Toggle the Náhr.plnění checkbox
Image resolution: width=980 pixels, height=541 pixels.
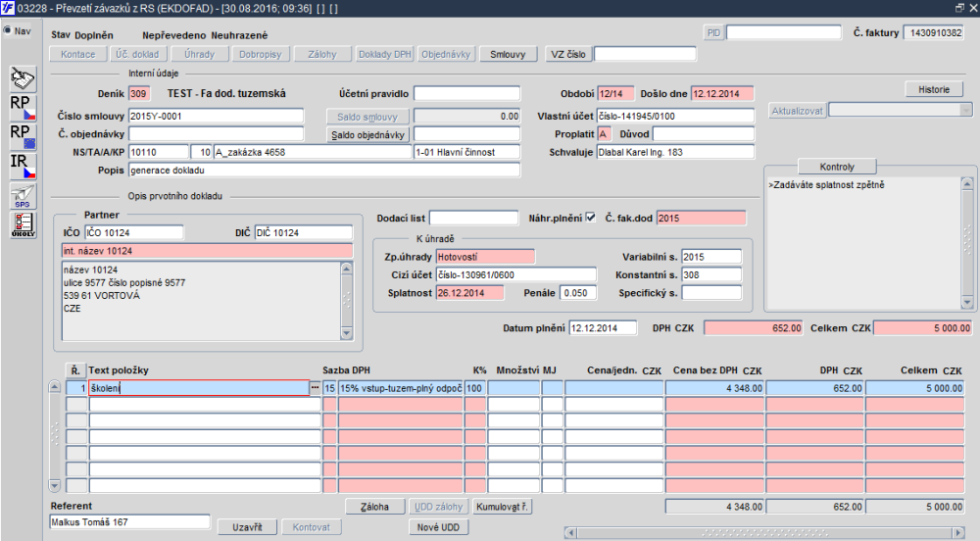pyautogui.click(x=590, y=218)
